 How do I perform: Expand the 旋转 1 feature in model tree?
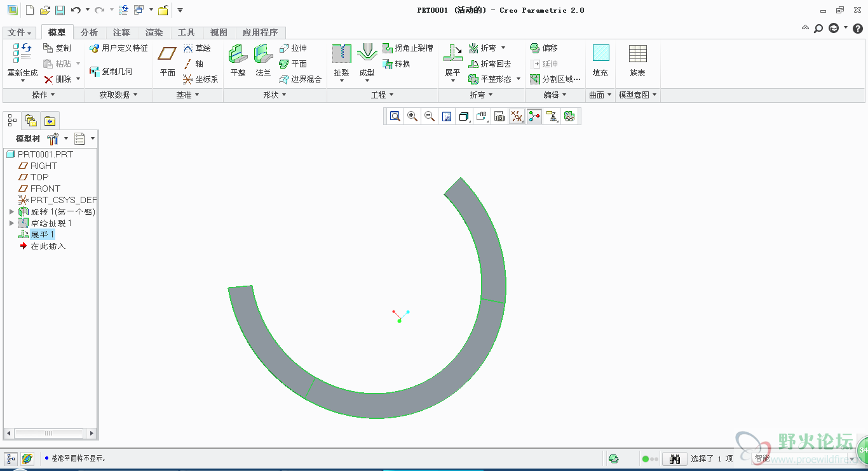pos(11,211)
